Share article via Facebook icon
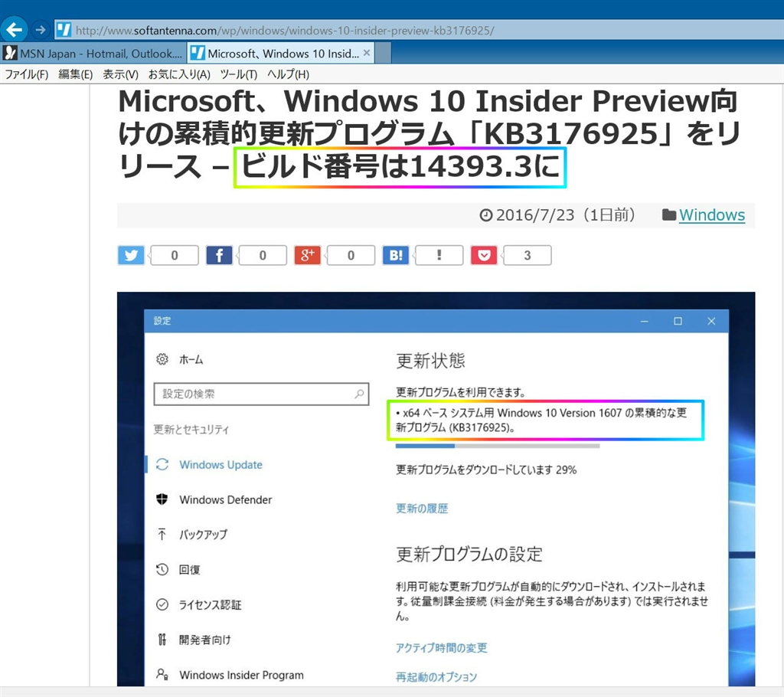Image resolution: width=784 pixels, height=697 pixels. [x=219, y=255]
